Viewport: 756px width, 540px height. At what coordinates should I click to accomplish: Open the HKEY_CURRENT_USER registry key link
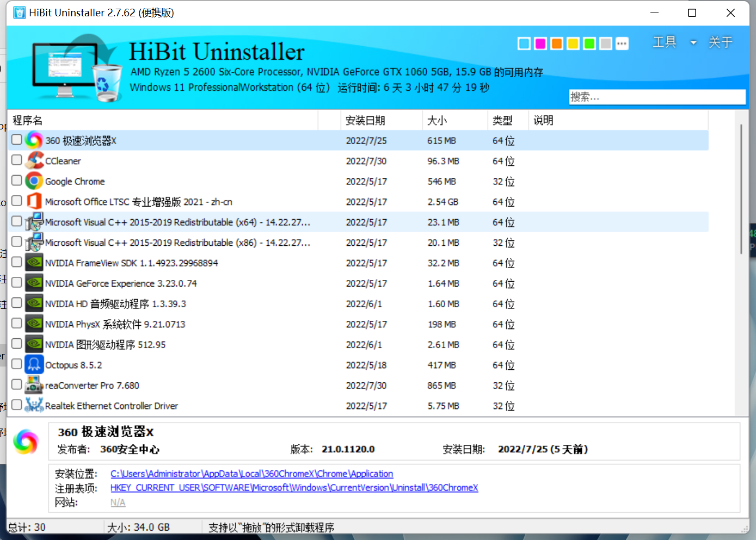294,488
